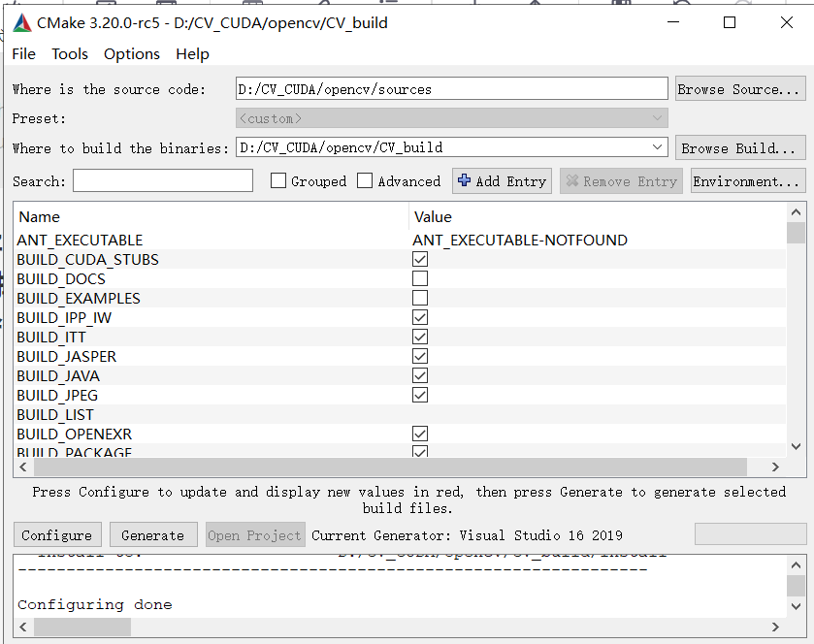
Task: Open the Environment dialog button
Action: (748, 181)
